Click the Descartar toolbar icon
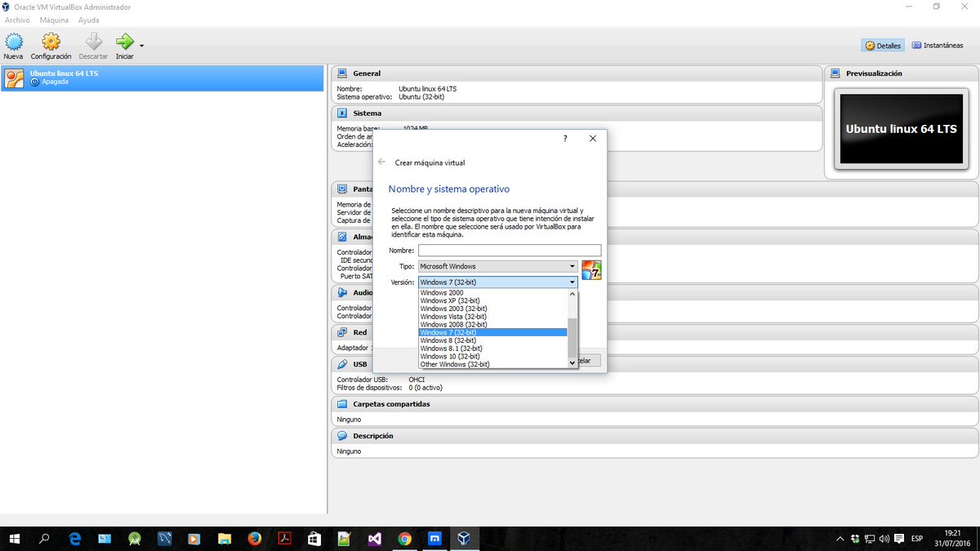980x551 pixels. click(93, 46)
